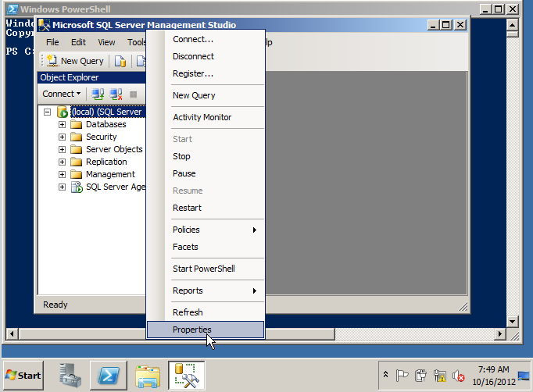The height and width of the screenshot is (392, 533).
Task: Click the Management folder icon
Action: click(76, 175)
